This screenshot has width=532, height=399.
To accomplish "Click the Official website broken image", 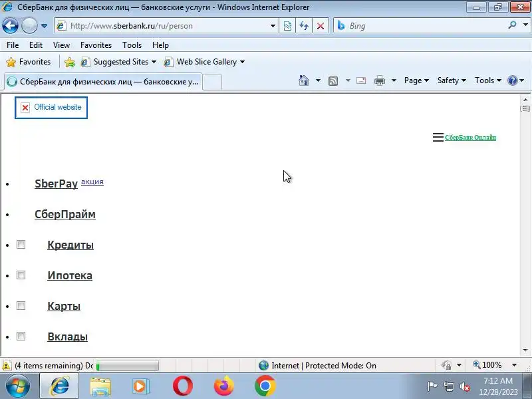I will click(x=51, y=108).
